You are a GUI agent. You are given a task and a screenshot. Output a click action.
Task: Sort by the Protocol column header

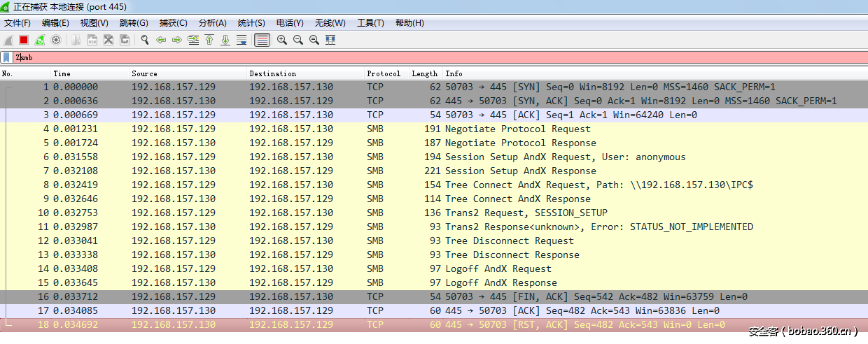(386, 73)
